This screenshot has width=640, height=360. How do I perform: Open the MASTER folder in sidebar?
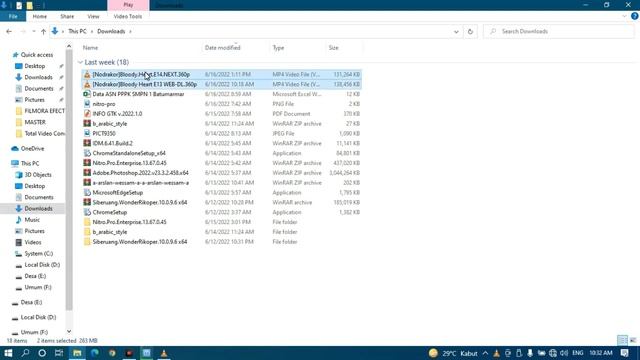(35, 122)
